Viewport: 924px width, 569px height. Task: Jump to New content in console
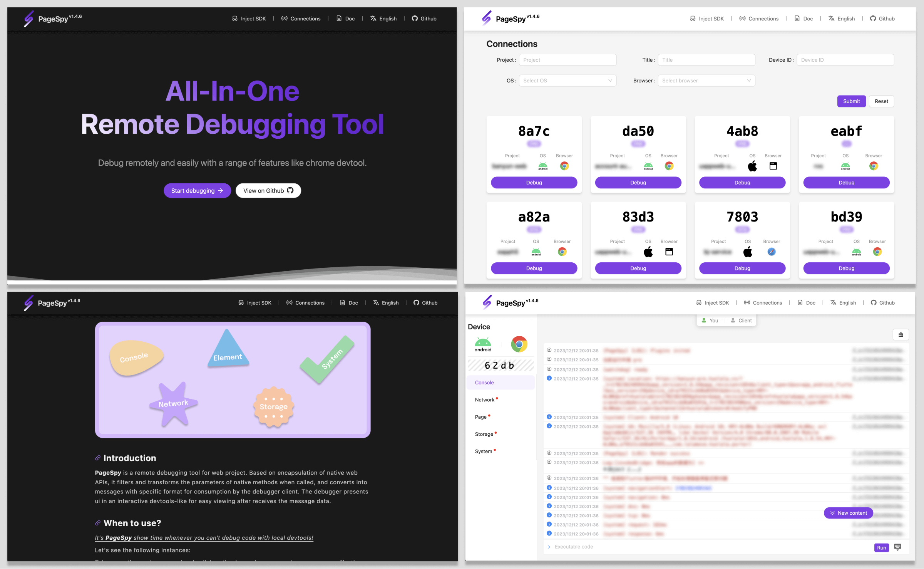(848, 513)
